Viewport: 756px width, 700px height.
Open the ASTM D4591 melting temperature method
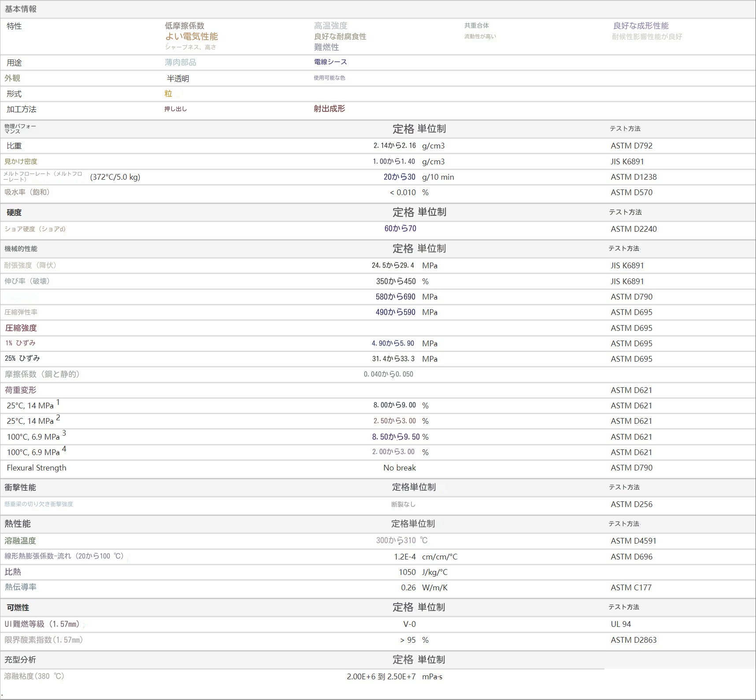(634, 541)
